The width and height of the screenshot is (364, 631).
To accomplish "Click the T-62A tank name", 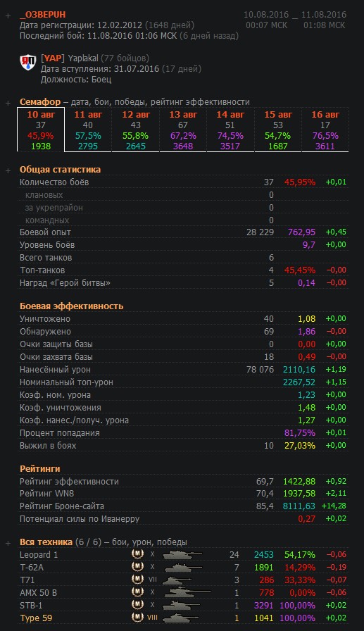I will tap(32, 567).
